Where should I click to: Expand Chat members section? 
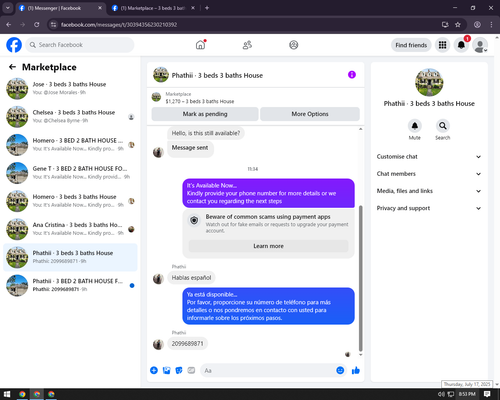tap(429, 174)
